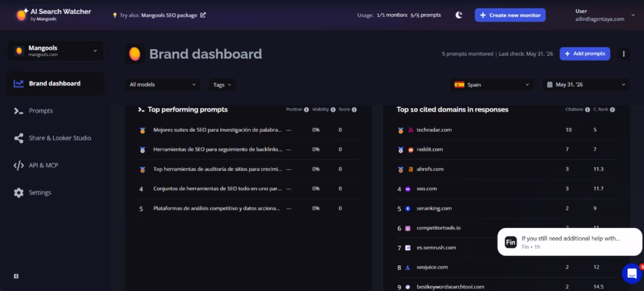
Task: Click the Brand dashboard orange logo
Action: point(135,54)
